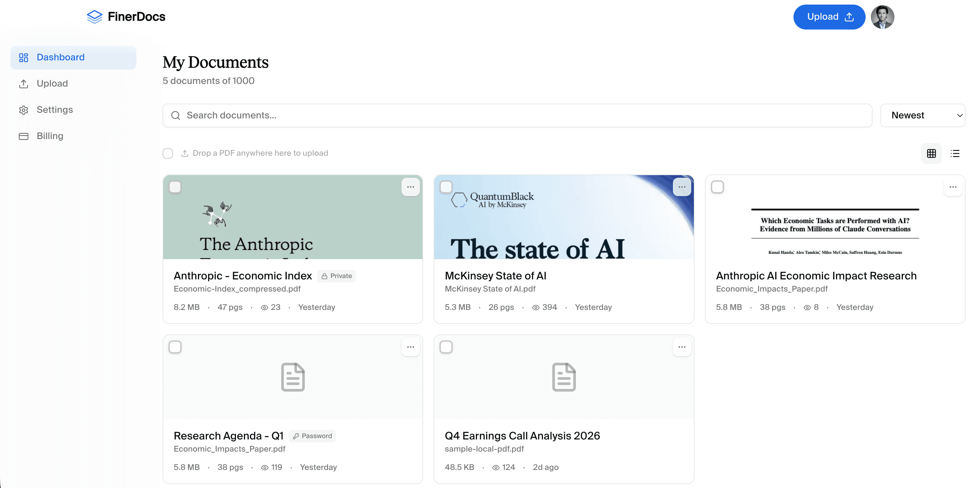Click the Private badge on Anthropic Economic Index
The width and height of the screenshot is (980, 488).
tap(336, 275)
